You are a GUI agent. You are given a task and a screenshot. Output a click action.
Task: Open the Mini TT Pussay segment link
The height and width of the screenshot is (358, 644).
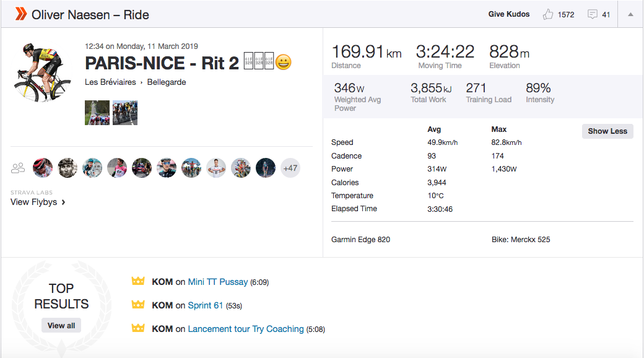[x=217, y=282]
